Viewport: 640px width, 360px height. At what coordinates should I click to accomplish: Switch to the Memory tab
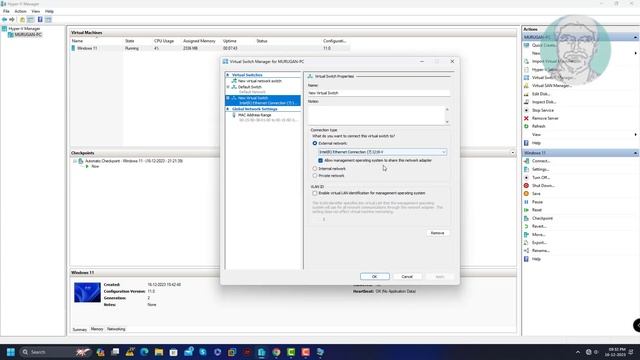click(97, 329)
